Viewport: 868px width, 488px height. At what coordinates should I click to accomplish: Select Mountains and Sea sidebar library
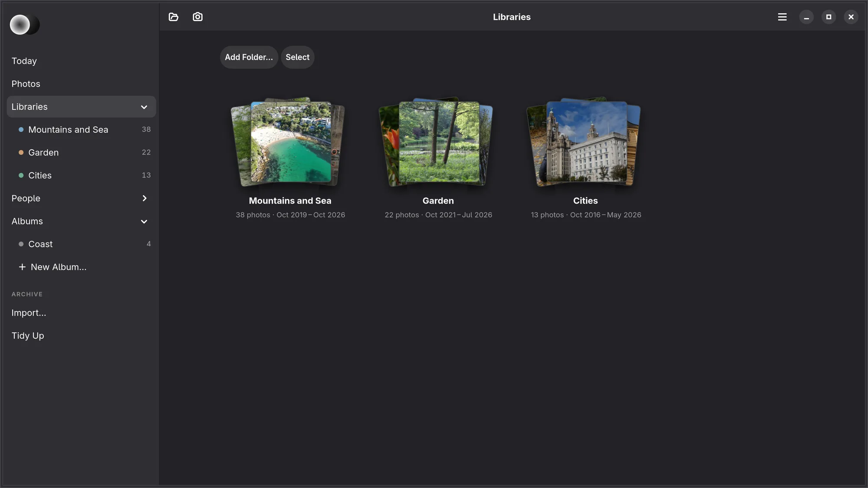click(x=81, y=130)
